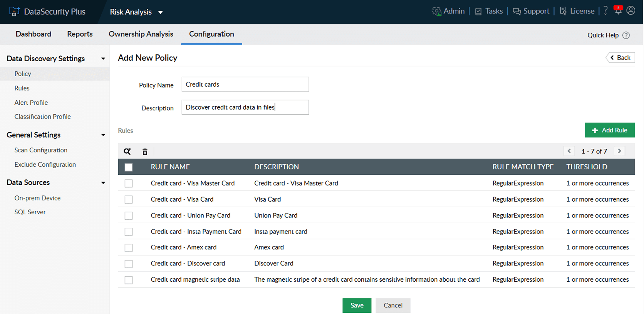This screenshot has width=644, height=314.
Task: Collapse the Data Sources section
Action: 103,183
